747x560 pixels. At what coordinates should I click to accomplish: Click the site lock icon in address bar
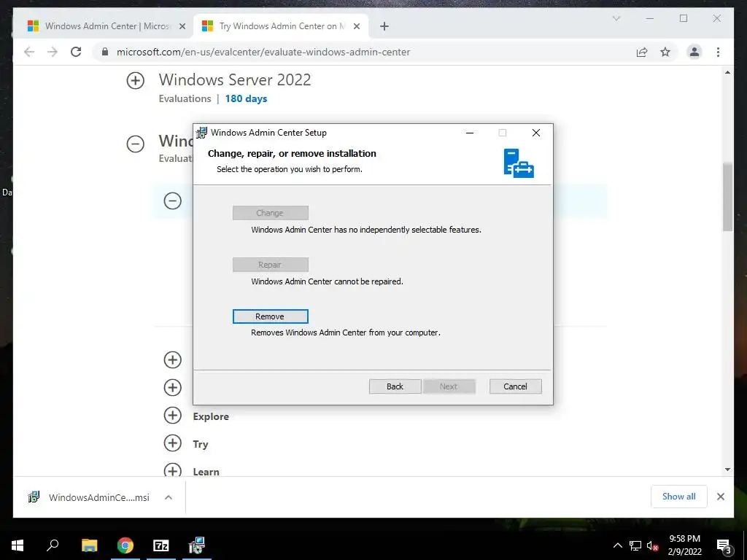[105, 52]
